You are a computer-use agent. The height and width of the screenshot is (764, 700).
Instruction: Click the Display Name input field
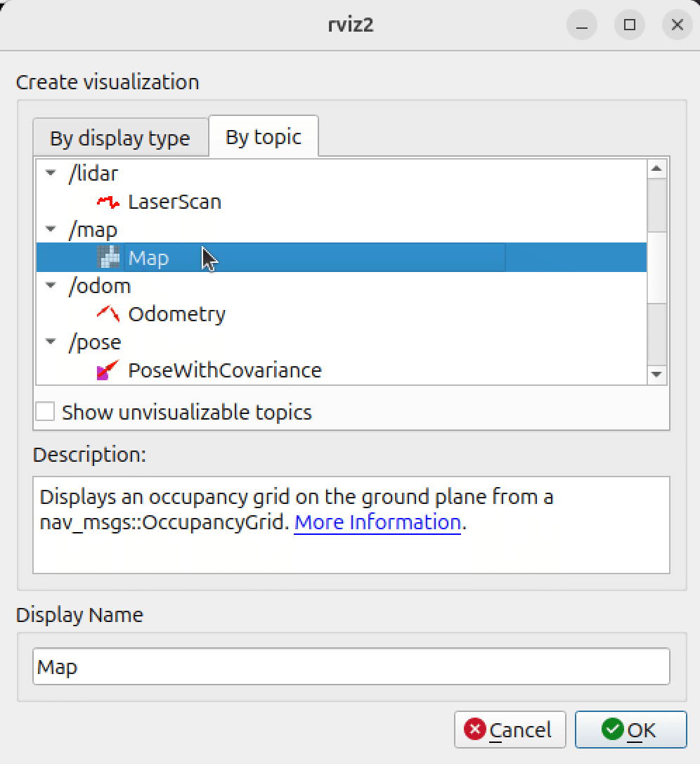351,666
